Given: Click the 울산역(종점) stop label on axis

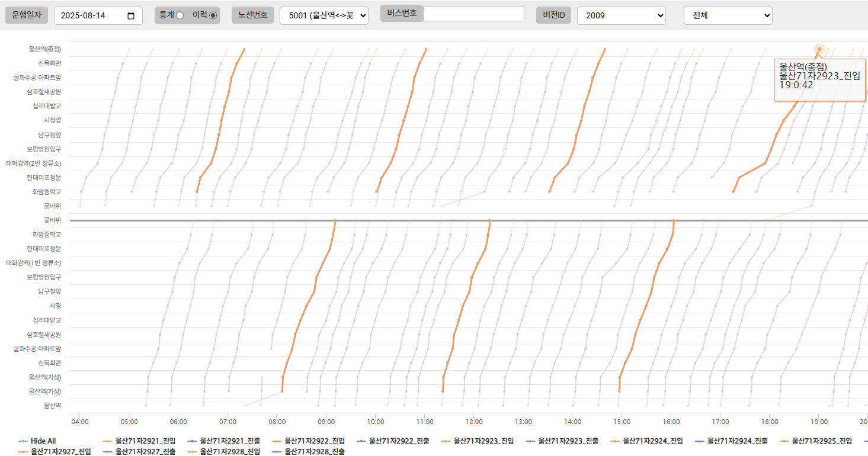Looking at the screenshot, I should point(44,49).
